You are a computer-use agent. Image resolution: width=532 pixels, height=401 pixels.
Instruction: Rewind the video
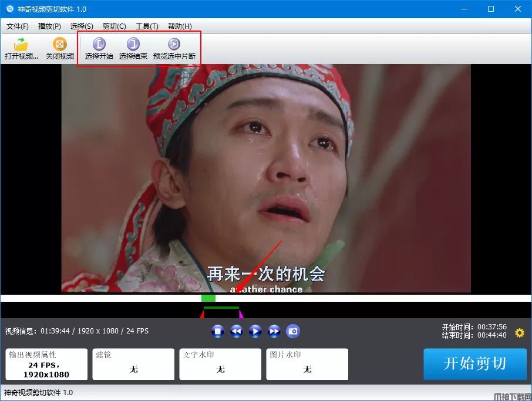237,331
